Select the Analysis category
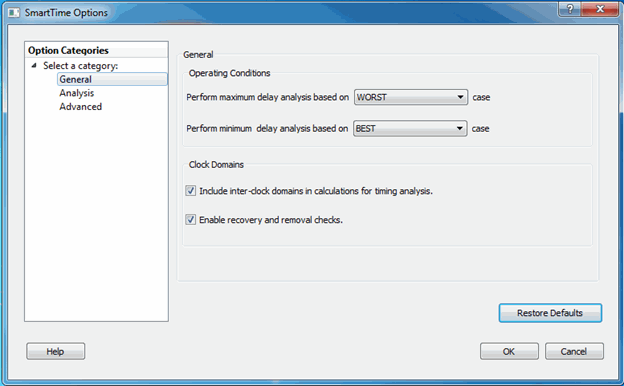This screenshot has width=624, height=386. (x=77, y=93)
